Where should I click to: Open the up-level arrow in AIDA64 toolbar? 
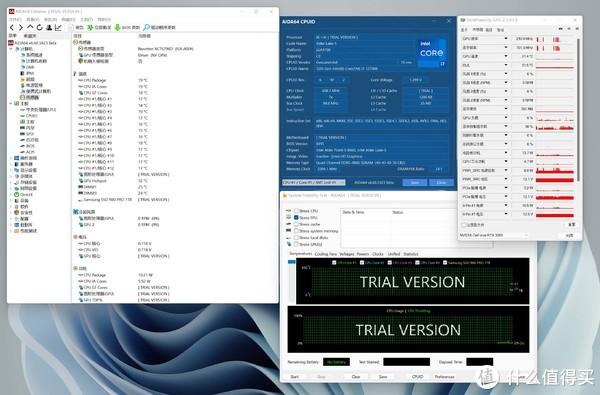[x=30, y=27]
